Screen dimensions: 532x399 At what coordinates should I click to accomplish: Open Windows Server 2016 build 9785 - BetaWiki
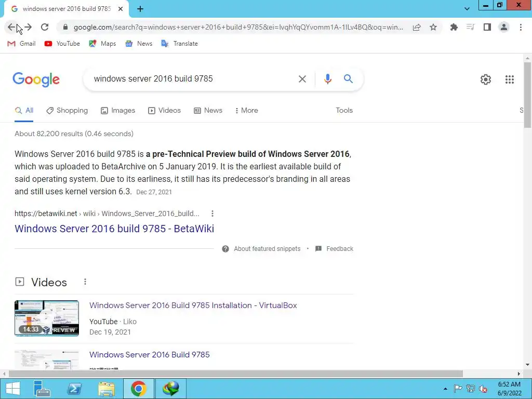pyautogui.click(x=114, y=229)
